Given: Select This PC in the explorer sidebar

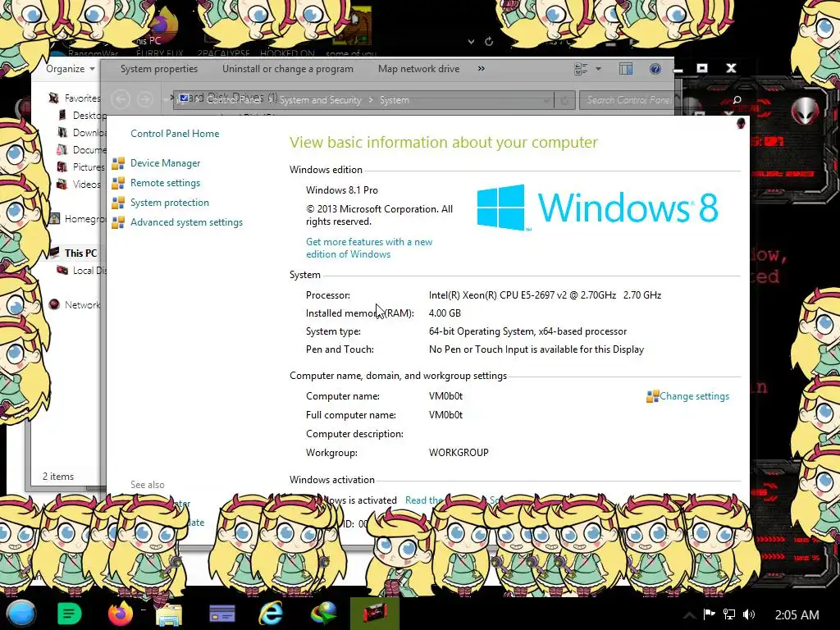Looking at the screenshot, I should [x=81, y=253].
